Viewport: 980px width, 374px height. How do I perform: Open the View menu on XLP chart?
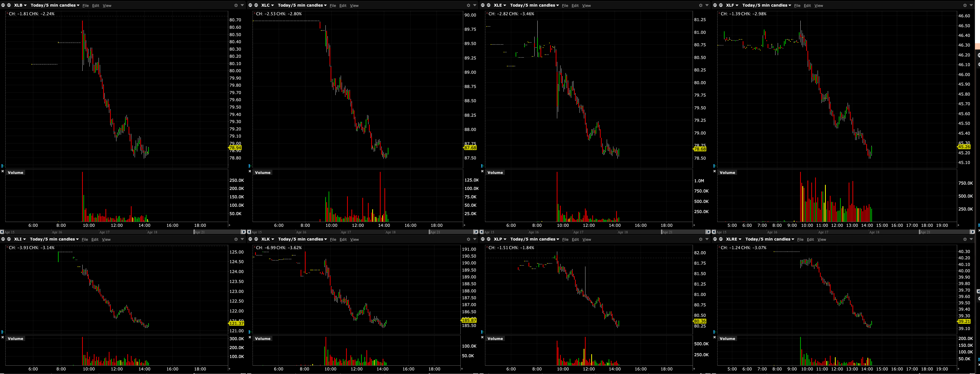click(x=587, y=240)
